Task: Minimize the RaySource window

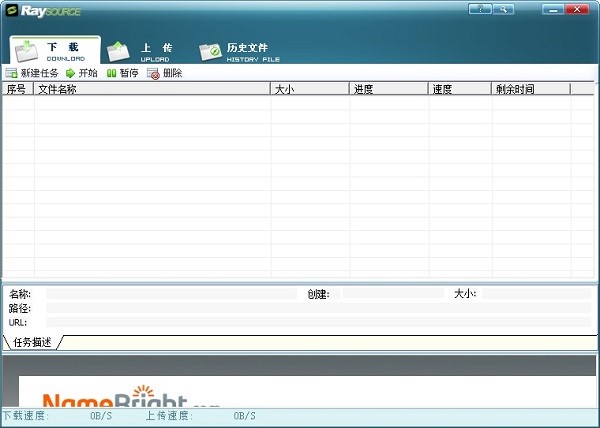Action: pos(553,9)
